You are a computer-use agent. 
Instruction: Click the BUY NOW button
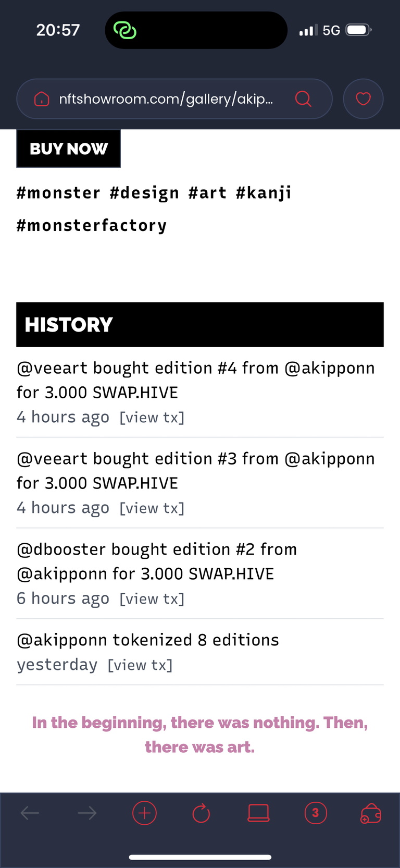[x=69, y=149]
